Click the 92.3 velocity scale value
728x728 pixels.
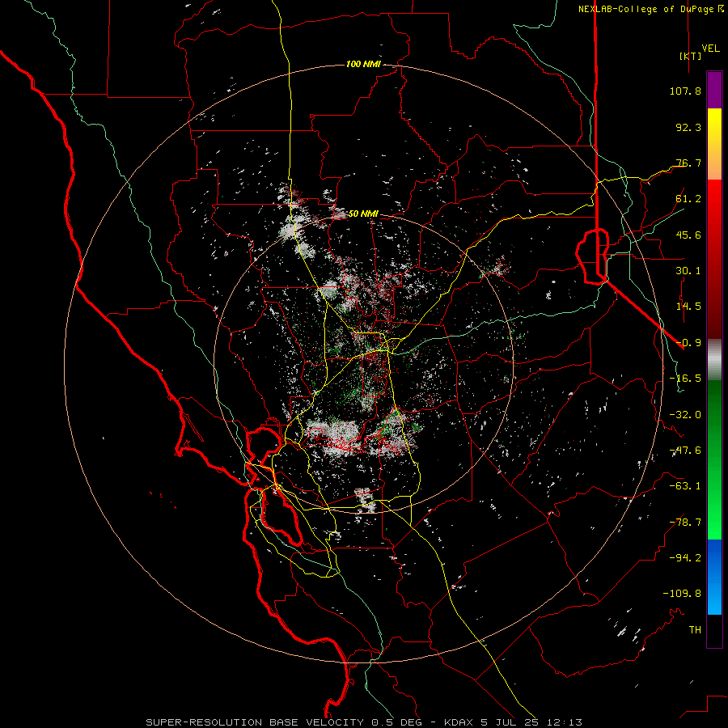(688, 127)
